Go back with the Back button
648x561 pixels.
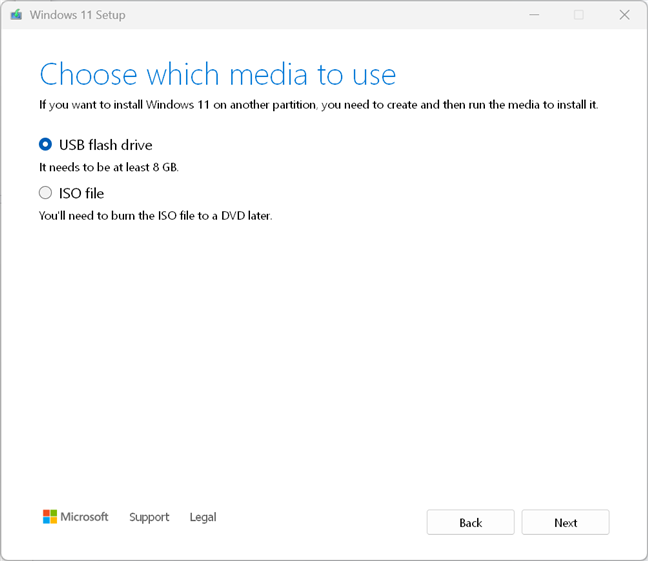click(x=471, y=522)
